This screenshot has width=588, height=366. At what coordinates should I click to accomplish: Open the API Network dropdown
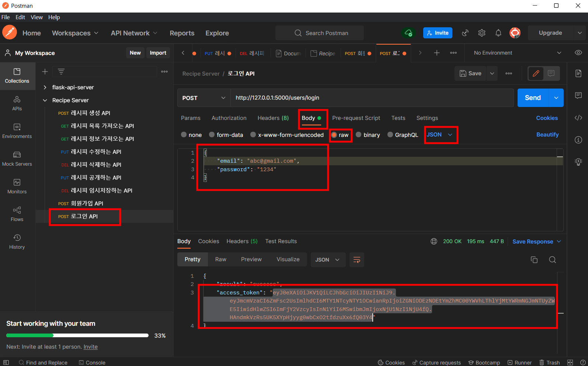tap(134, 33)
